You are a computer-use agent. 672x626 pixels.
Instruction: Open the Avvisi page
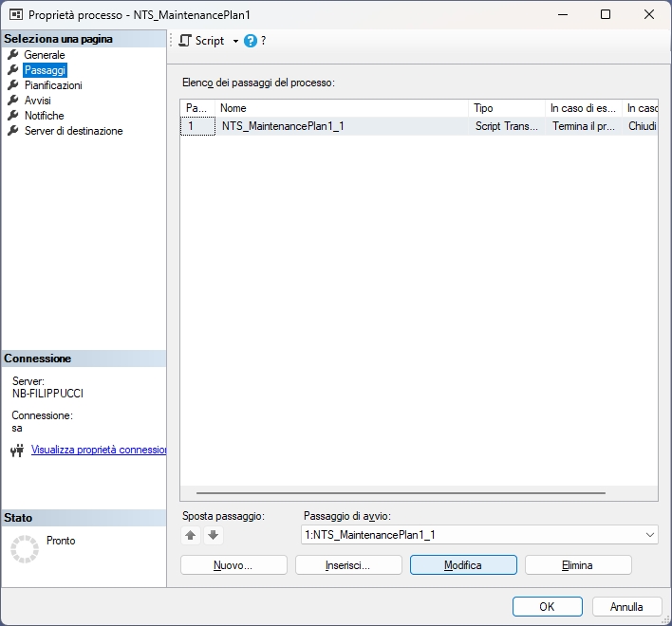point(38,101)
